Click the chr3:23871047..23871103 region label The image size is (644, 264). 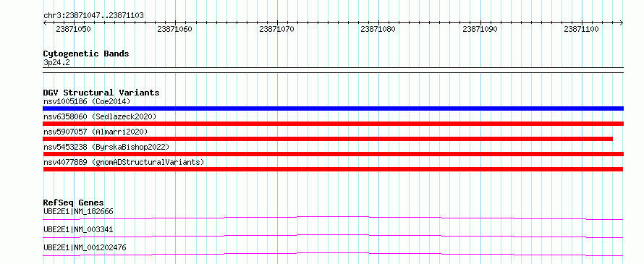click(x=93, y=15)
